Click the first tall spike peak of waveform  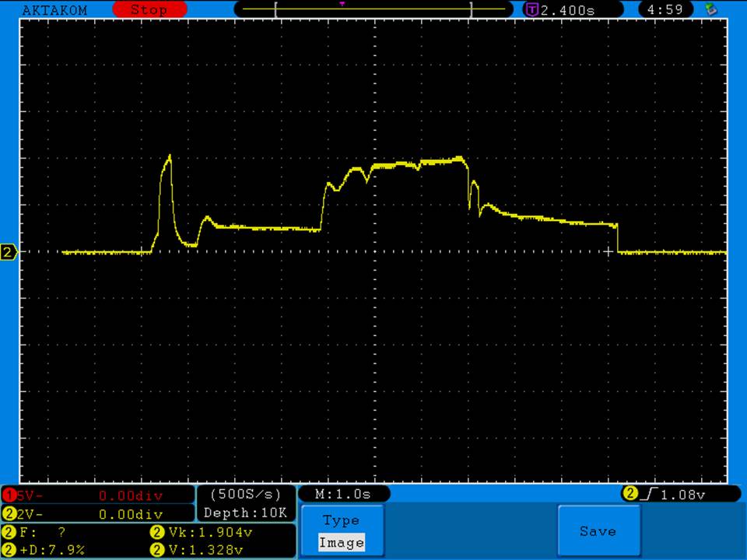point(170,156)
